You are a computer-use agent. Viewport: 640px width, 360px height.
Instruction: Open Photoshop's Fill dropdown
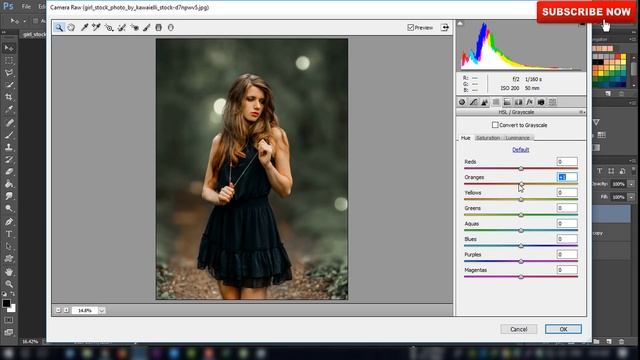coord(631,197)
